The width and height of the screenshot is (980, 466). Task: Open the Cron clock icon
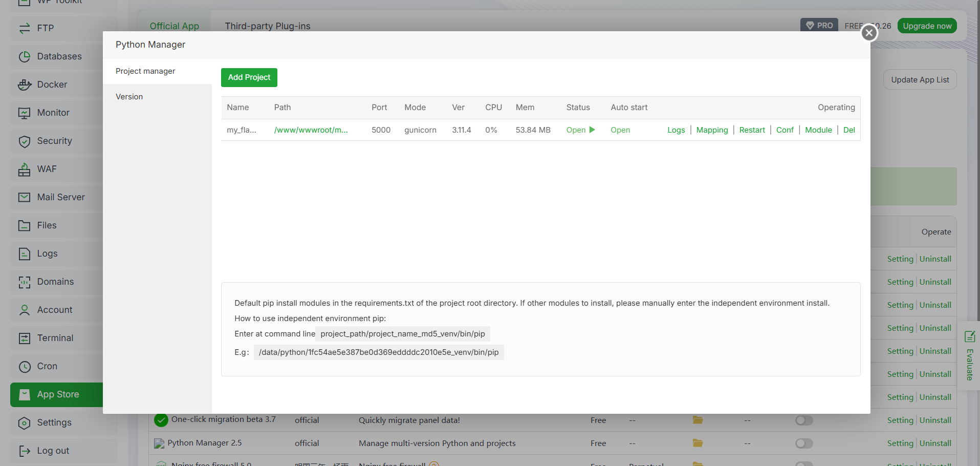[x=25, y=367]
